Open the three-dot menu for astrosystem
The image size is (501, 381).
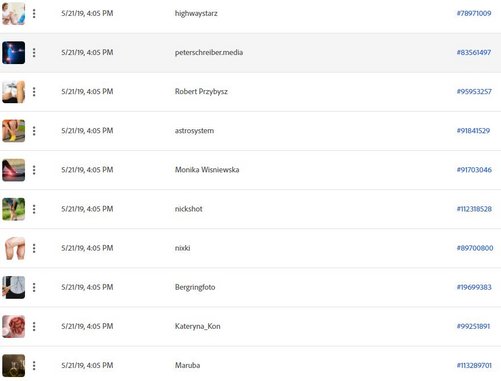pos(34,131)
